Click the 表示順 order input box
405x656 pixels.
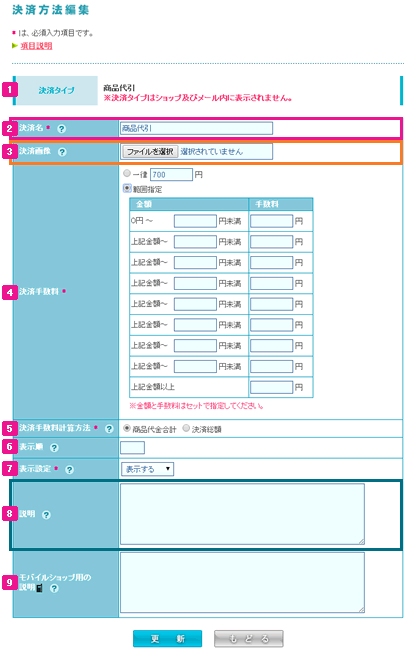point(132,448)
